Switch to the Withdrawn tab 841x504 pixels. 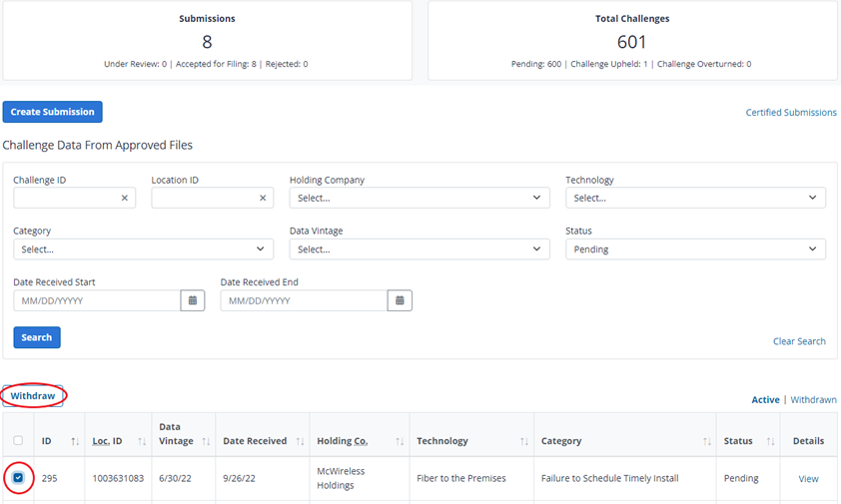(813, 399)
